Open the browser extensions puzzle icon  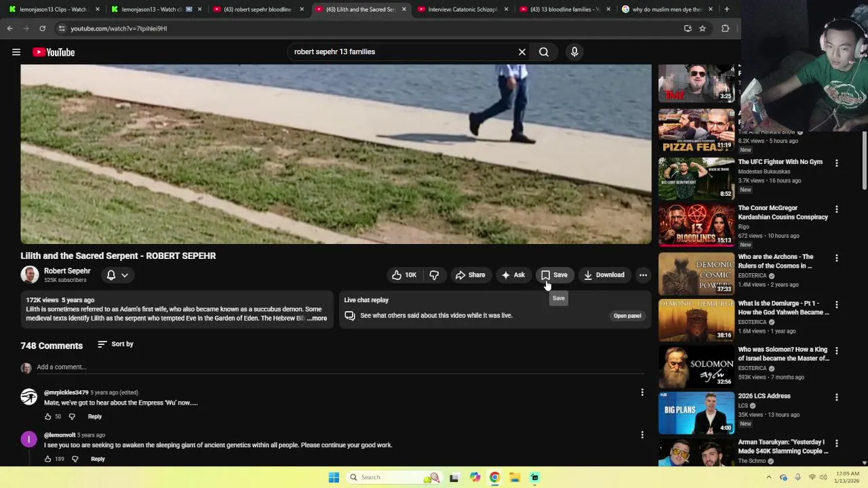[725, 28]
